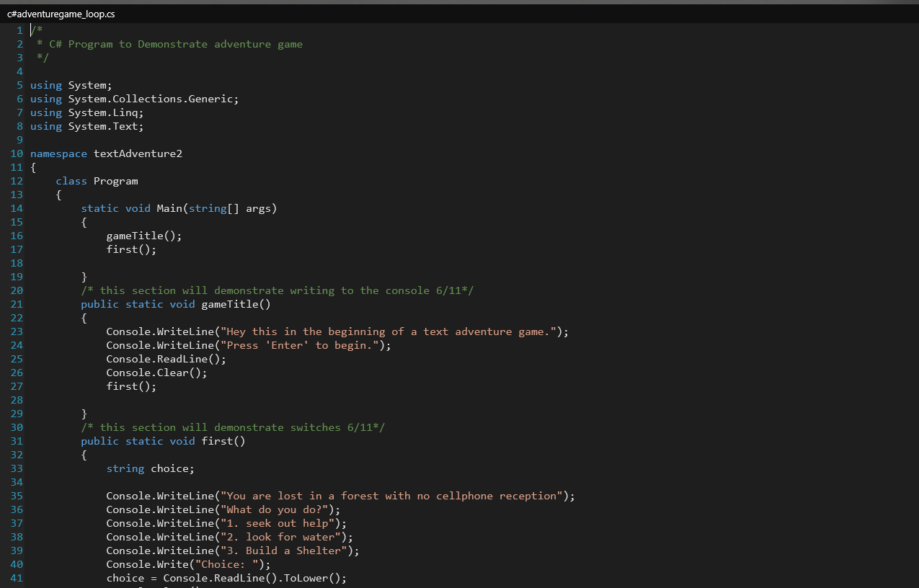Click the public keyword on line 31
The height and width of the screenshot is (588, 919).
point(99,440)
